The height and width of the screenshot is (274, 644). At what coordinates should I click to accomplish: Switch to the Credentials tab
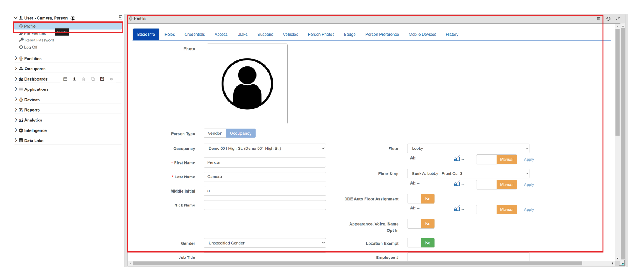pyautogui.click(x=195, y=35)
